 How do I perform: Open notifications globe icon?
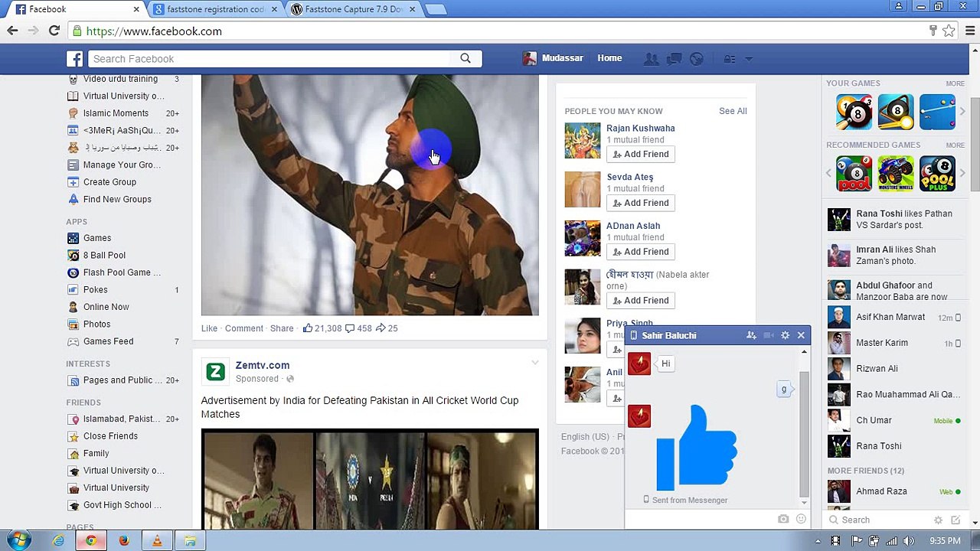[x=696, y=59]
